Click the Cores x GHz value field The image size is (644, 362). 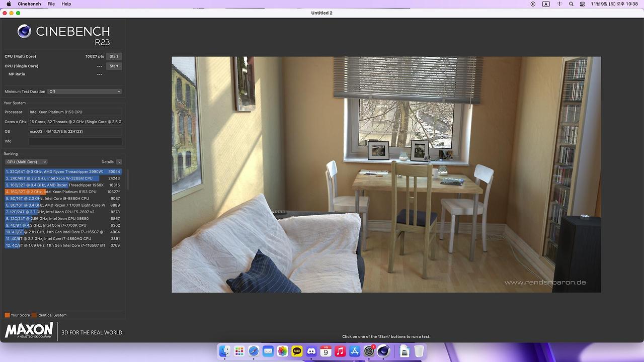tap(75, 122)
